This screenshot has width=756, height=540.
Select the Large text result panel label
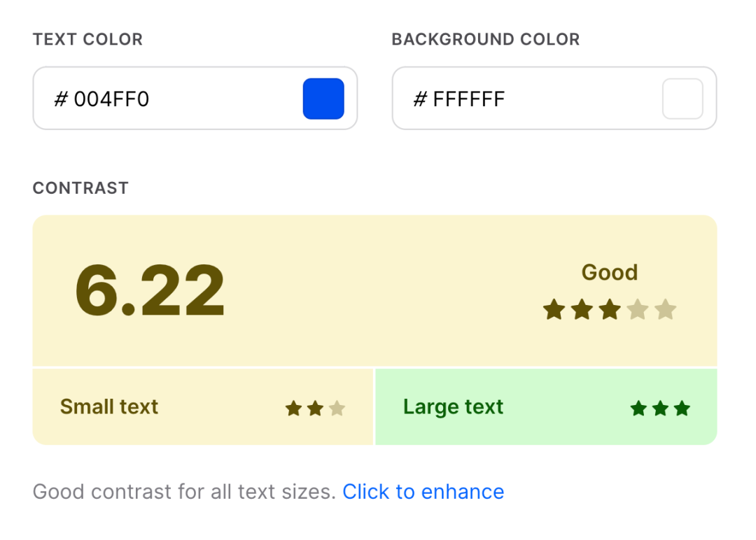pyautogui.click(x=453, y=406)
